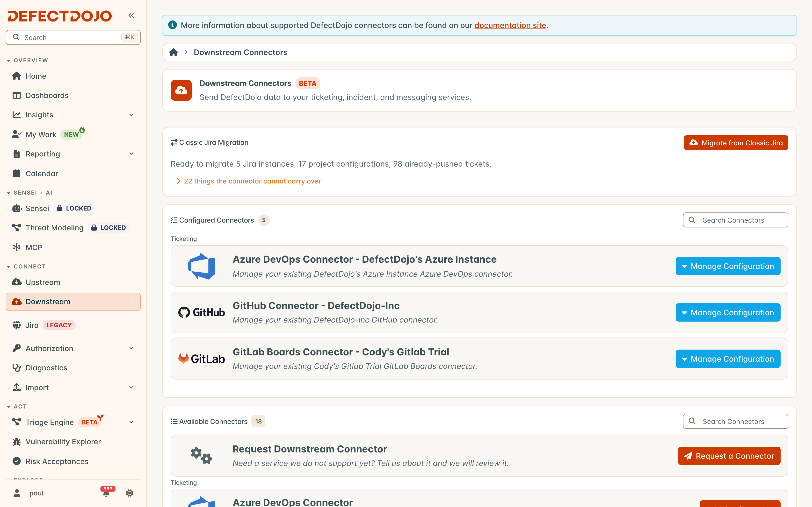Click the info icon in the banner
812x507 pixels.
pos(173,25)
